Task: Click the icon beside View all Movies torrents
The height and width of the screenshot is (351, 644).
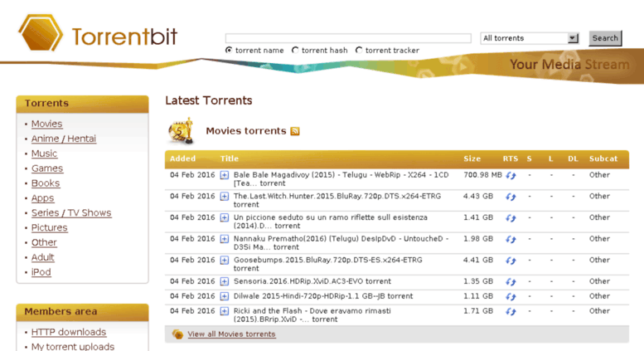Action: pyautogui.click(x=177, y=334)
